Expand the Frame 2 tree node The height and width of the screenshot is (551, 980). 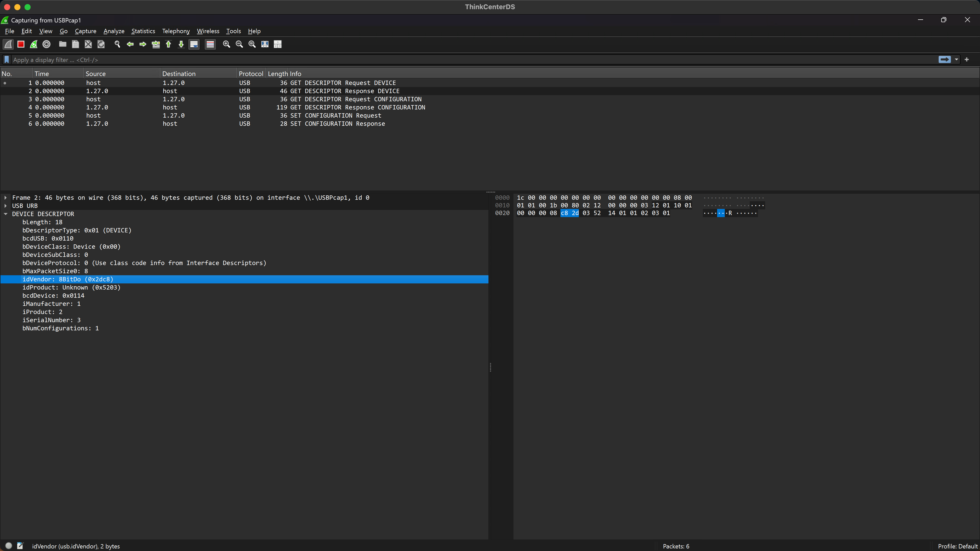[x=6, y=198]
